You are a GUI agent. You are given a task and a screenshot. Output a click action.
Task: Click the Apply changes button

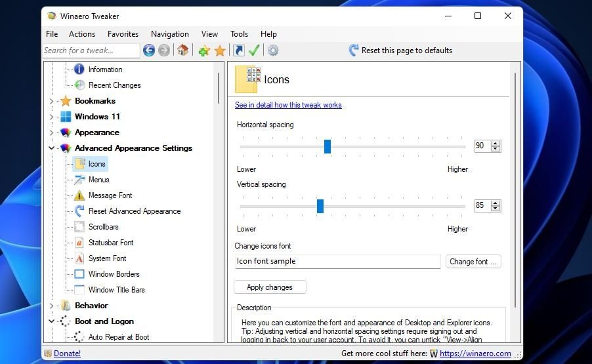point(270,287)
